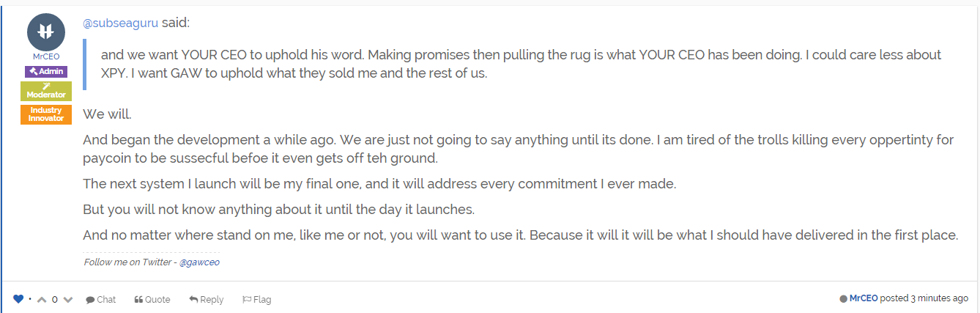
Task: Reply to MrCEO's post
Action: point(206,299)
